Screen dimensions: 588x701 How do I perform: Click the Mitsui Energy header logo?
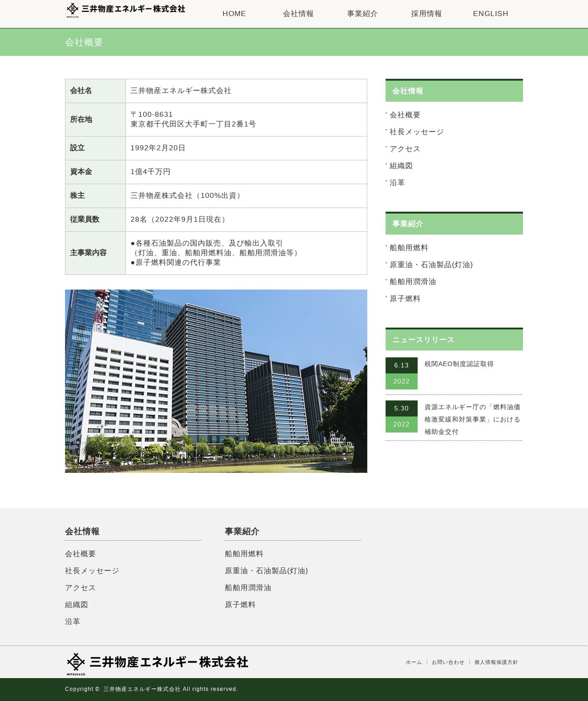pos(125,10)
